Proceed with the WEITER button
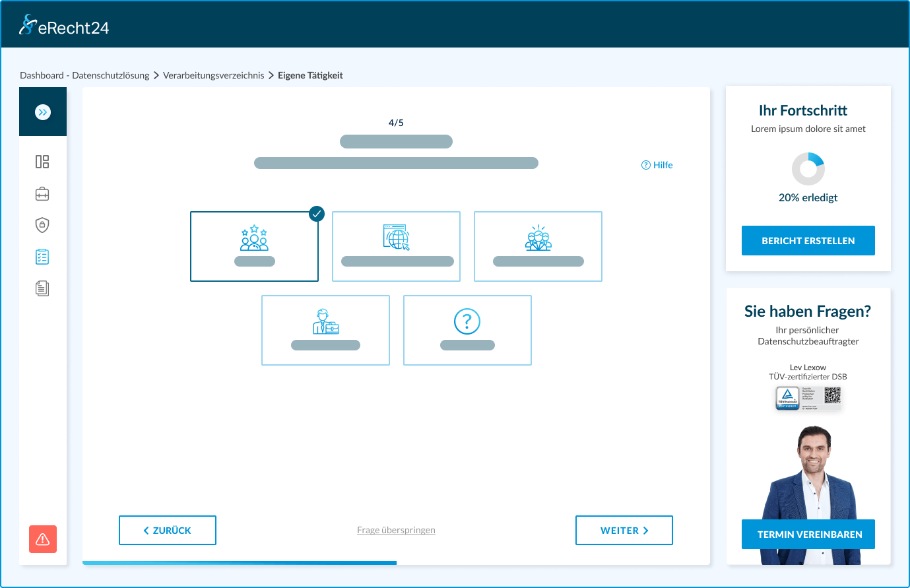 [x=624, y=531]
